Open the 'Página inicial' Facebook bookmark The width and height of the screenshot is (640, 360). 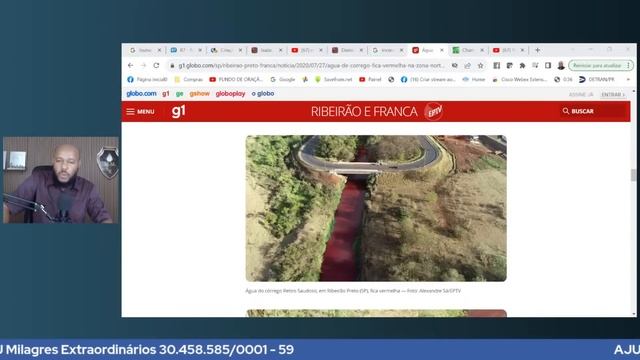147,80
